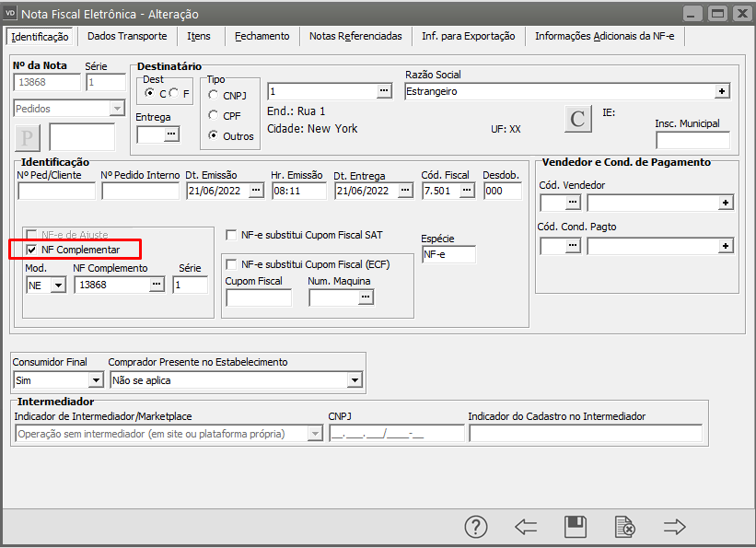Open the Notas Referenciadas tab
This screenshot has height=548, width=756.
tap(355, 36)
